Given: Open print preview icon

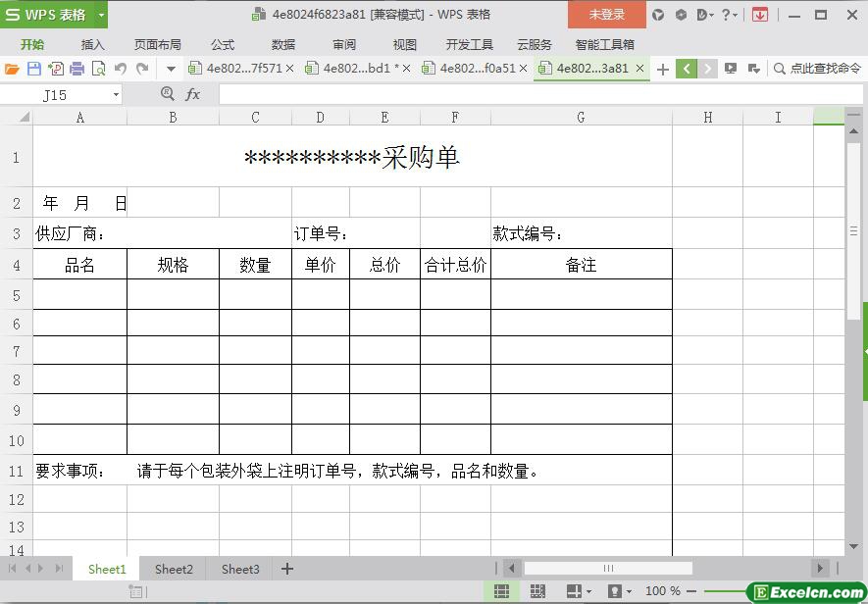Looking at the screenshot, I should 98,69.
